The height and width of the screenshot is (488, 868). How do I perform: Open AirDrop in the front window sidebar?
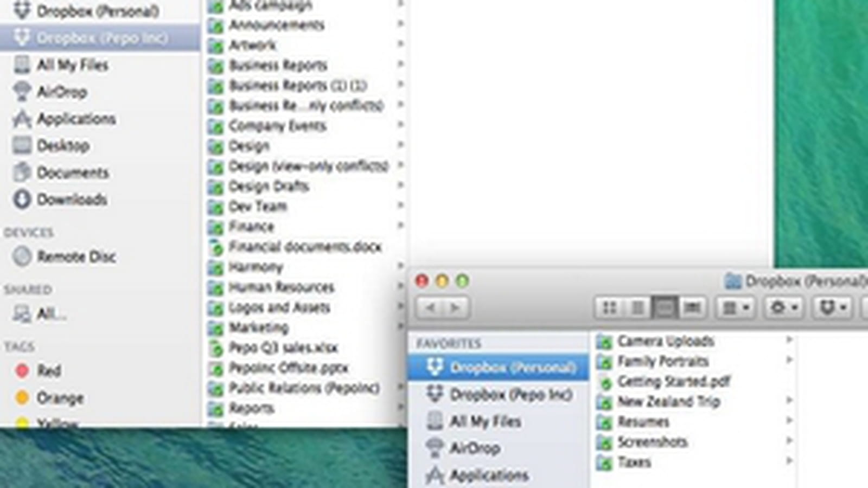463,448
